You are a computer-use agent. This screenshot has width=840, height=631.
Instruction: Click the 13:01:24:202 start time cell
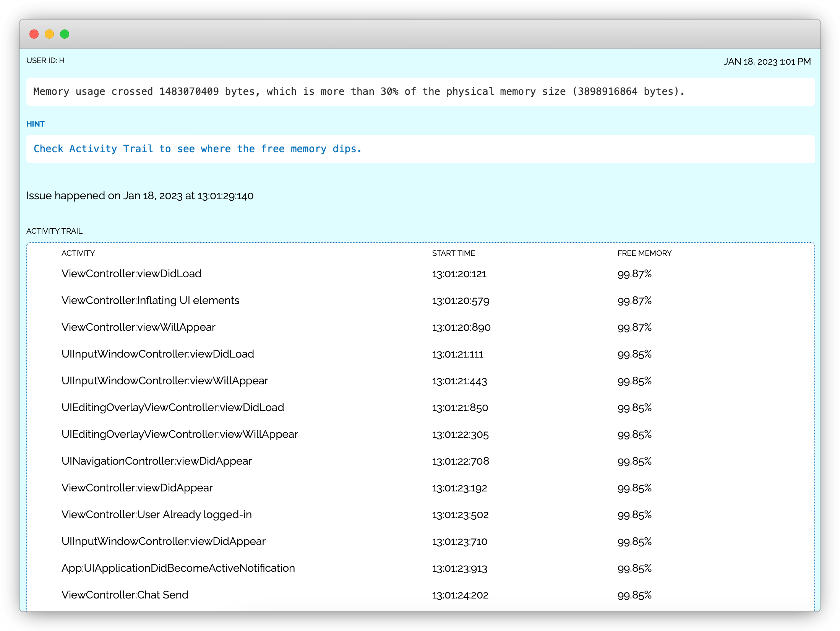(x=460, y=595)
